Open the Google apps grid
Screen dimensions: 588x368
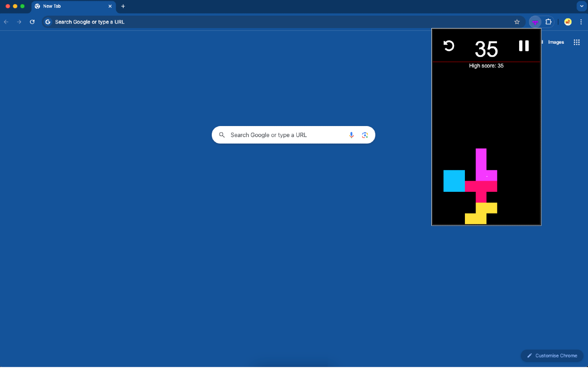[577, 42]
